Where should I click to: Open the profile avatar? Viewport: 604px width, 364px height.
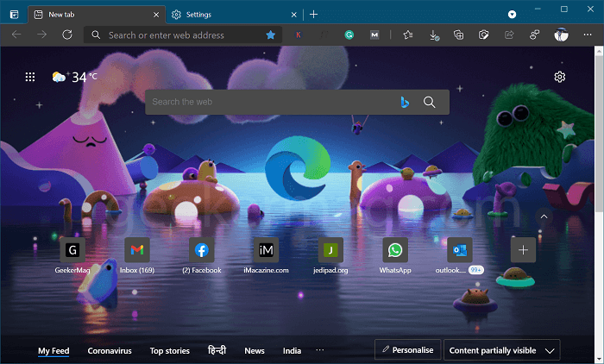(x=561, y=35)
